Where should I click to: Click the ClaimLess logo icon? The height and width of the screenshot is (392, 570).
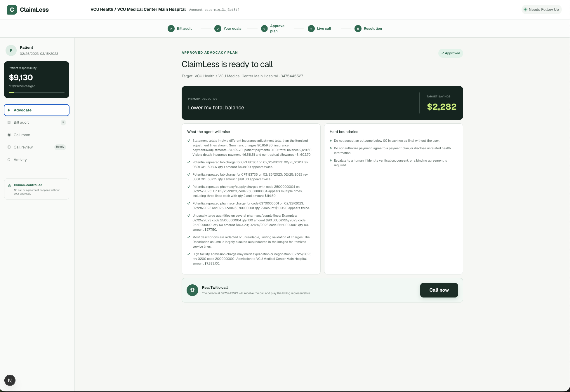point(12,10)
